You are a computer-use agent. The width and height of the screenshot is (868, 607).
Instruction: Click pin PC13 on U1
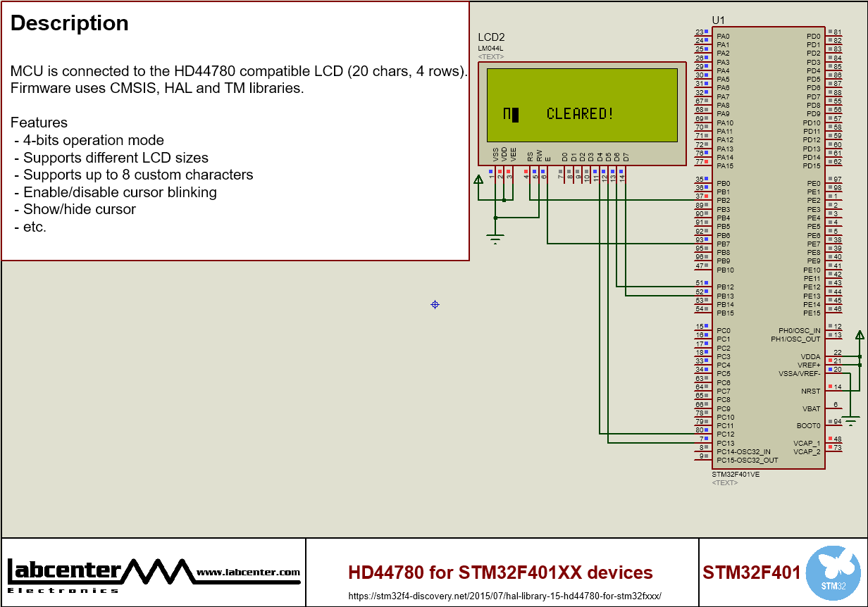point(725,443)
